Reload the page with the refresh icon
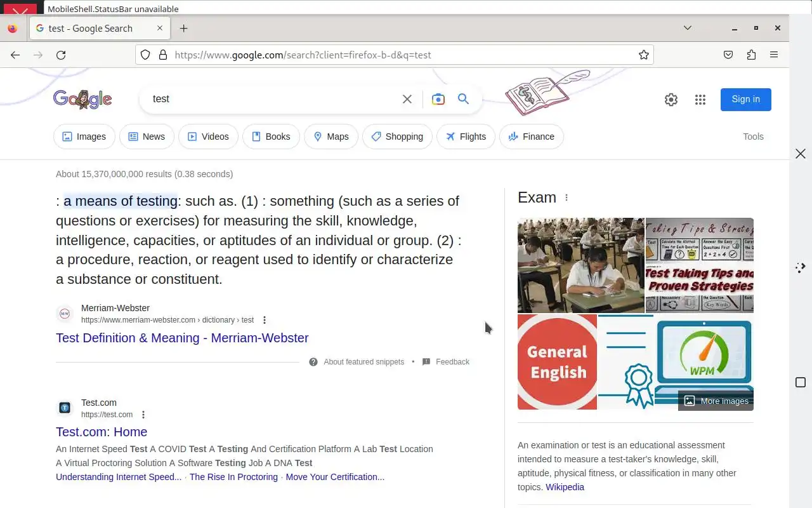Image resolution: width=812 pixels, height=508 pixels. point(61,55)
